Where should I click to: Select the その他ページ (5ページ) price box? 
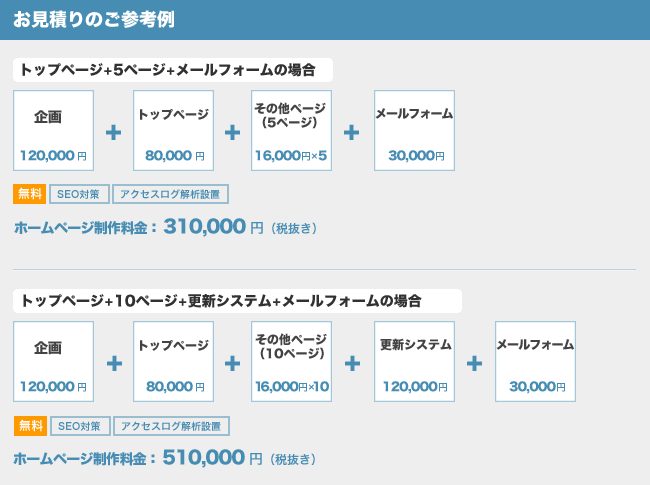tap(291, 131)
